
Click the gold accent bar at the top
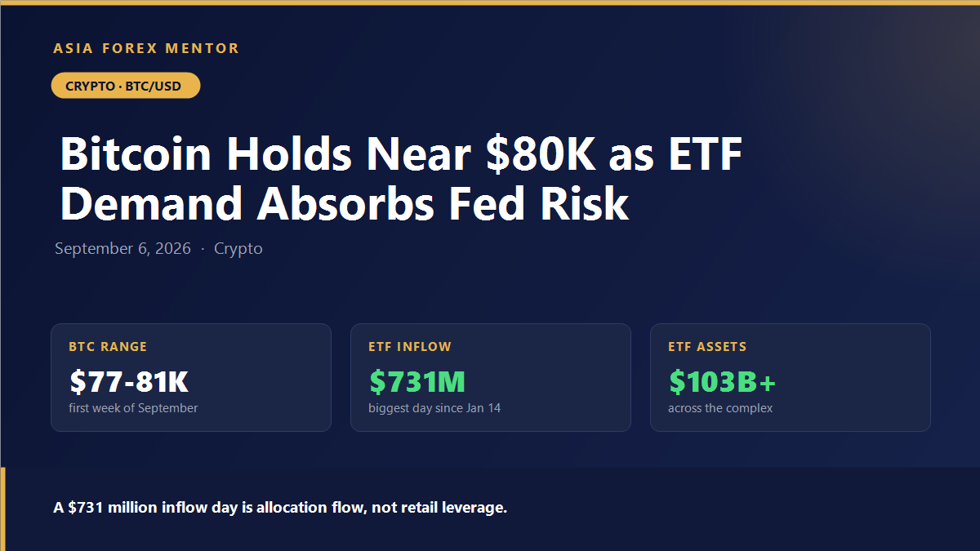(490, 2)
